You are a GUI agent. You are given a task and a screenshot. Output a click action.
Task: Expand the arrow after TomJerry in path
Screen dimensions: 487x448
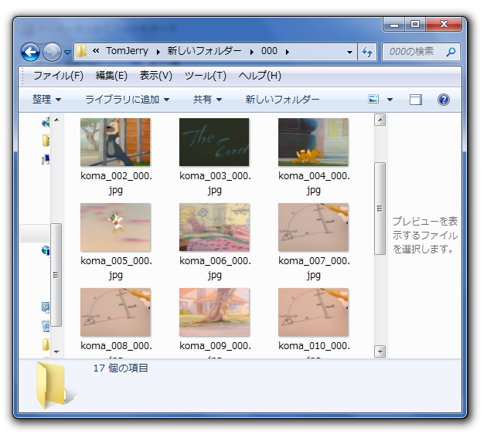(158, 52)
